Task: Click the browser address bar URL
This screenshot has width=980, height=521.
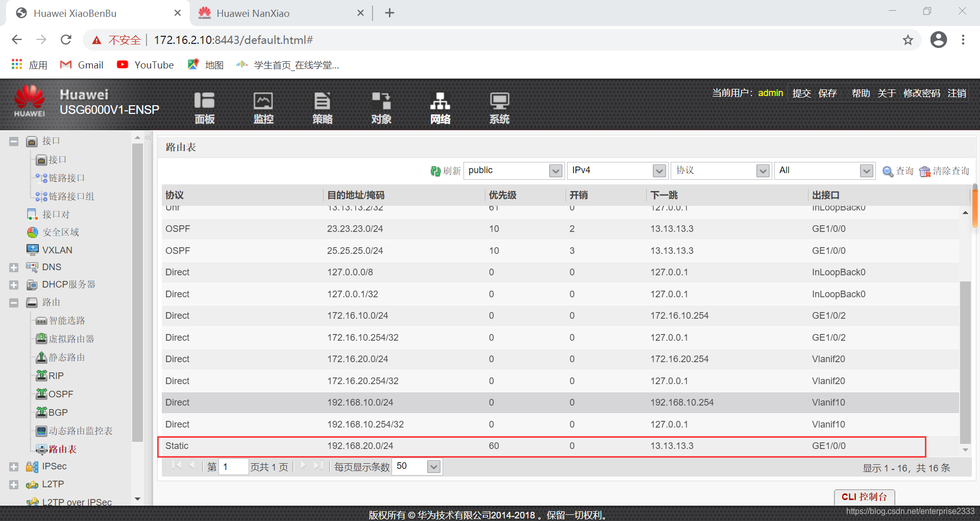Action: 233,40
